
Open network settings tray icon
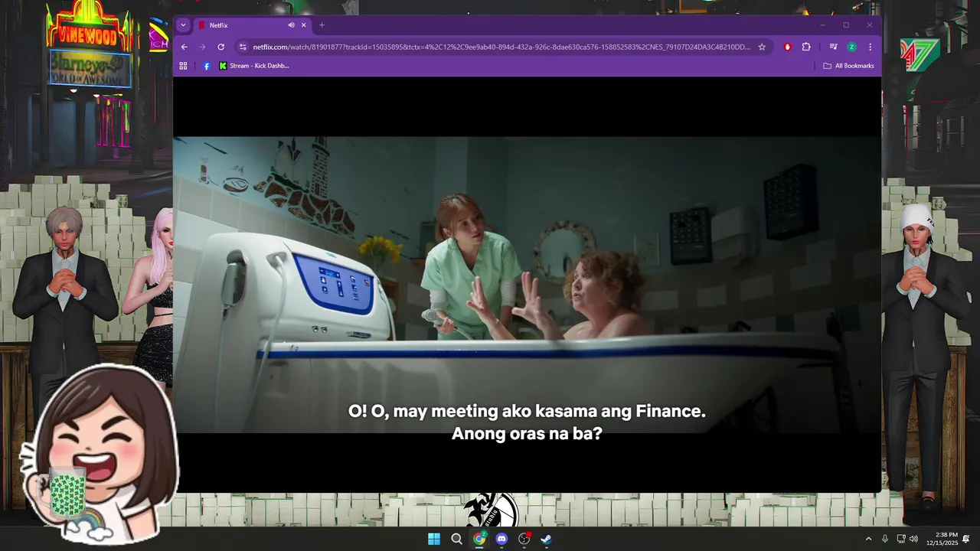(x=901, y=539)
